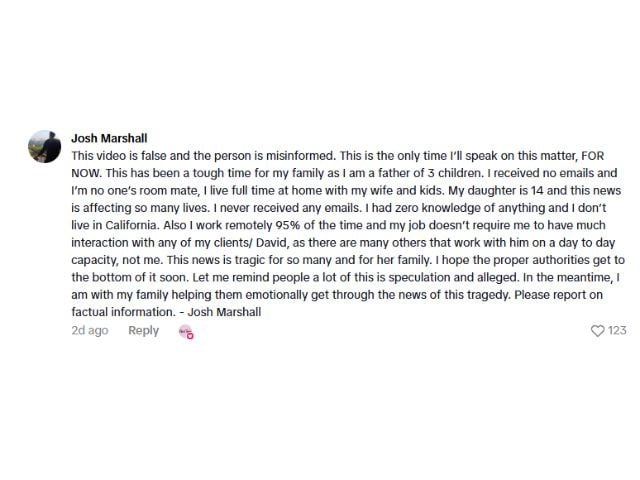This screenshot has width=640, height=480.
Task: Open Josh Marshall's profile picture
Action: 45,146
